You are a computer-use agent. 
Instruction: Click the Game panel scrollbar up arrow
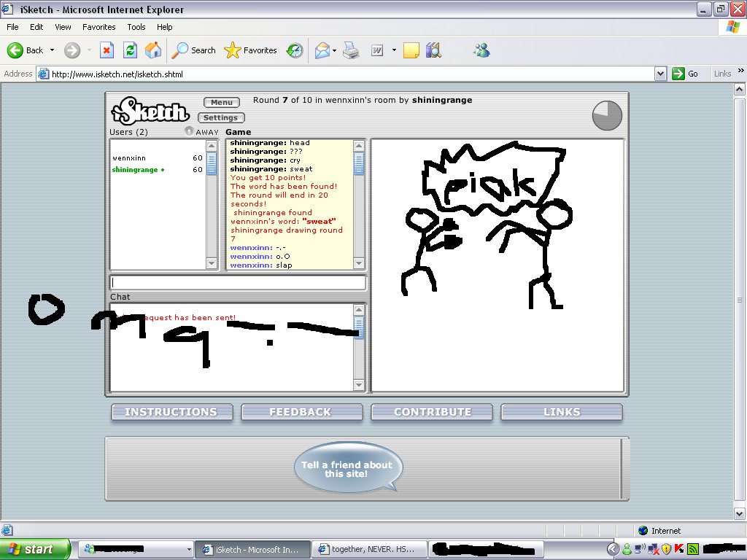pos(359,146)
